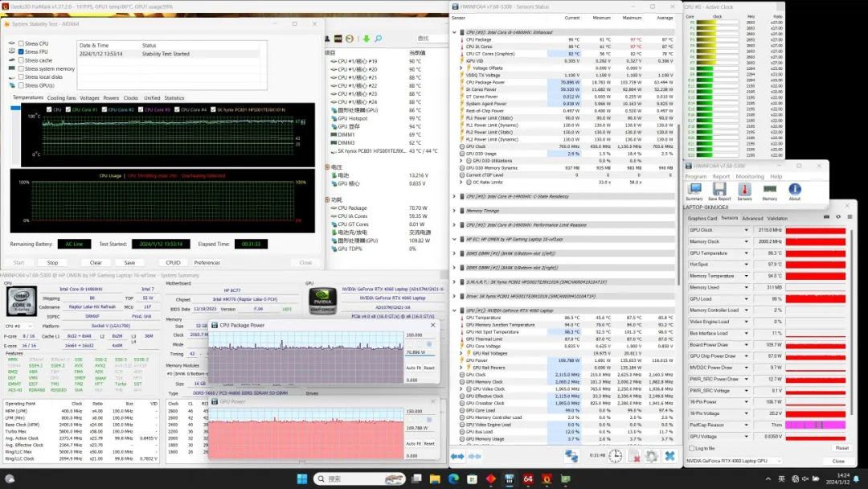
Task: Toggle the Log to file checkbox in GPU-Z
Action: pos(691,448)
